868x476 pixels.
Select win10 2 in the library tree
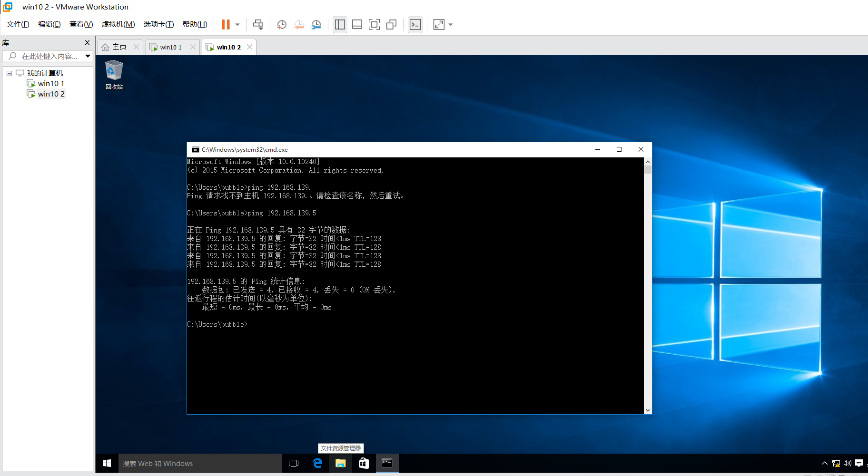pos(51,94)
